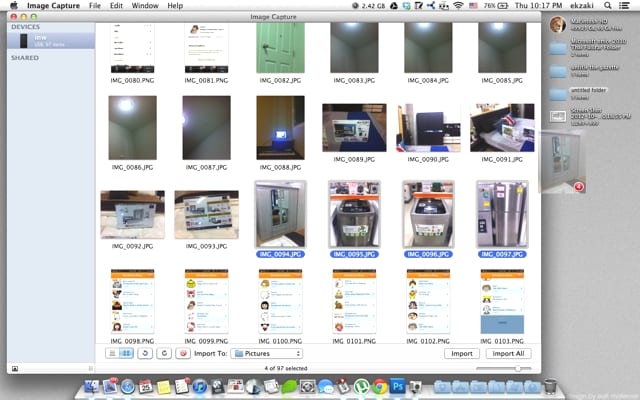Image resolution: width=640 pixels, height=400 pixels.
Task: Select screenshot thumbnail IMG_0102.PNG
Action: [428, 302]
